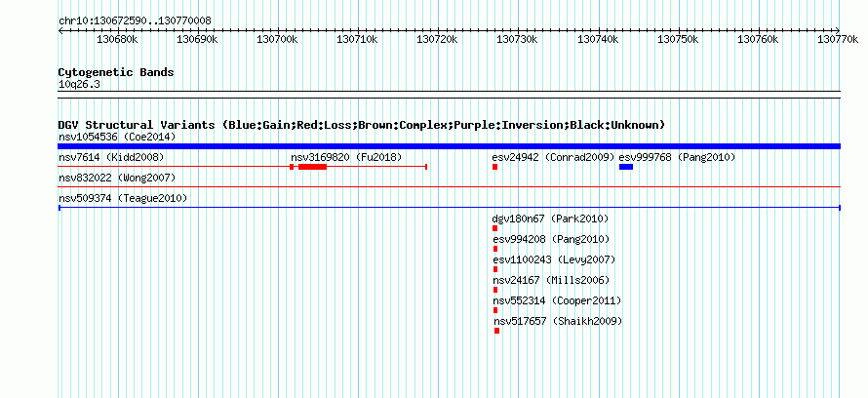
Task: Select the red marker under esv994208
Action: tap(495, 249)
